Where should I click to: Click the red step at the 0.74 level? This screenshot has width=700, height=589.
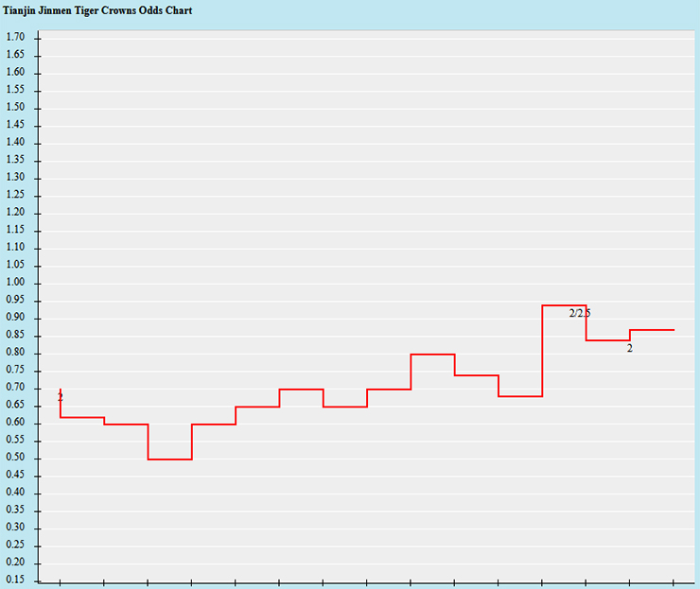[477, 375]
